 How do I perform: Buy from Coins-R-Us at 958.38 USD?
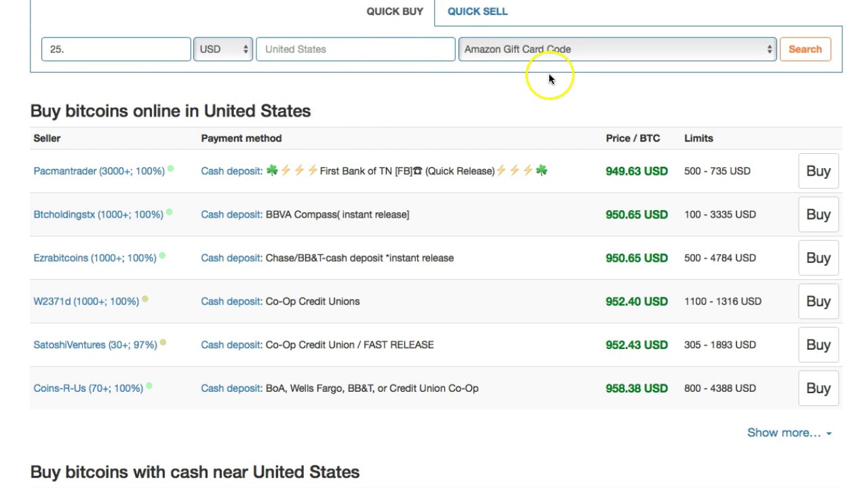coord(818,388)
